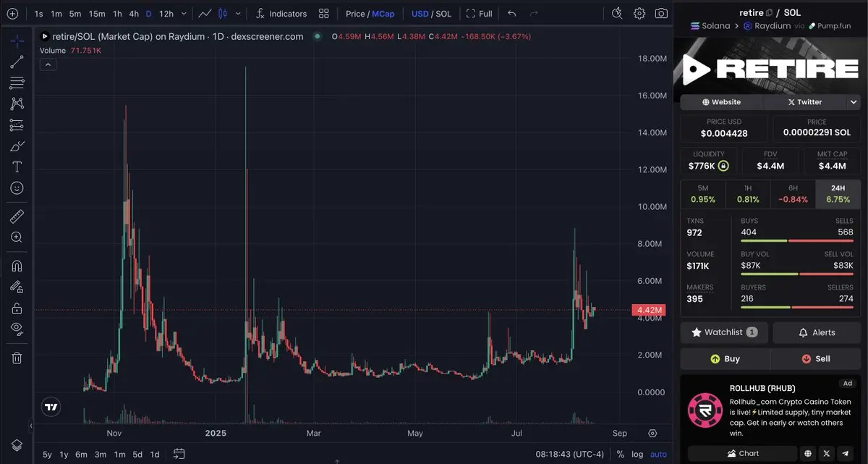The image size is (868, 464).
Task: Select candlestick chart style
Action: tap(223, 14)
